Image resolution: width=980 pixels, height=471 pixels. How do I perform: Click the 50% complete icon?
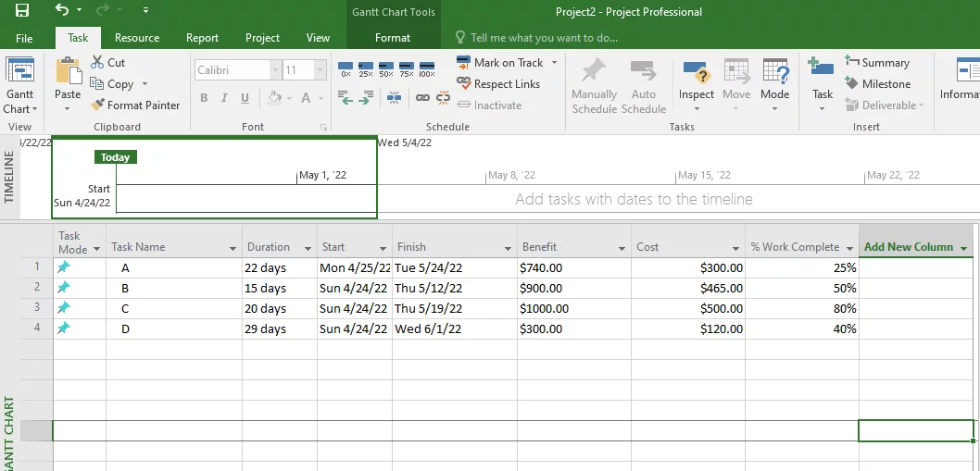(x=386, y=68)
